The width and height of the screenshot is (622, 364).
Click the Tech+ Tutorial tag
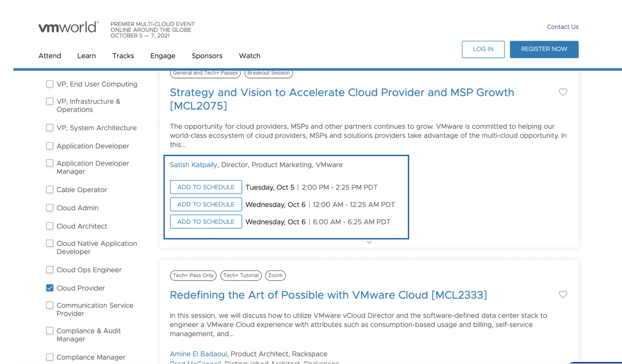coord(241,275)
